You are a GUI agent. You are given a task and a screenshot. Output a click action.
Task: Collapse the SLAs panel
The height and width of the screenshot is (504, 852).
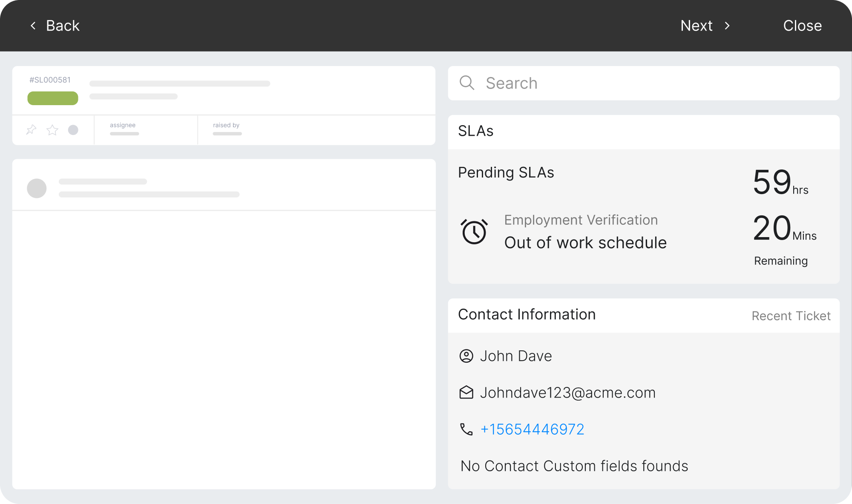click(476, 131)
